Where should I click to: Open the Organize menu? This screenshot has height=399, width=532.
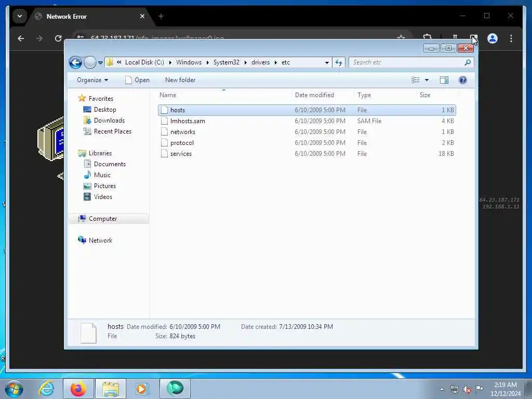92,80
